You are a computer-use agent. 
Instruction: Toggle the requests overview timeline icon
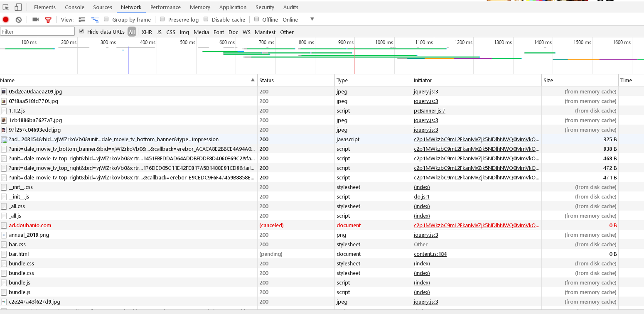pos(94,20)
